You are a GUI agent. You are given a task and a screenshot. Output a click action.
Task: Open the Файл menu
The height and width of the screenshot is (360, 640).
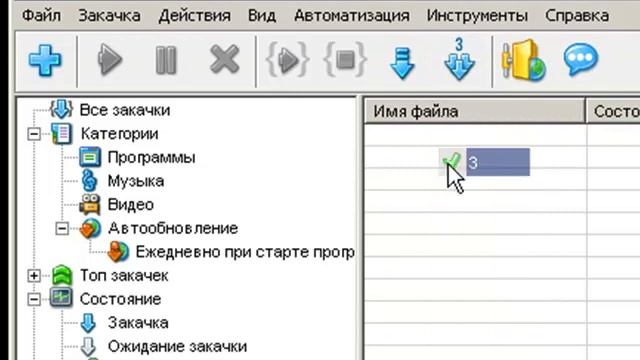tap(41, 16)
